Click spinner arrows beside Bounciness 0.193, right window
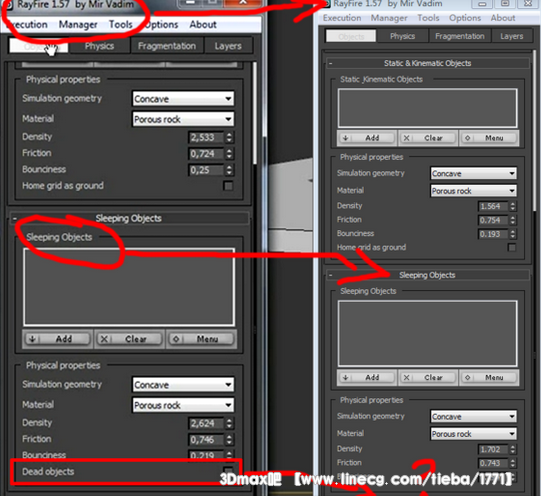Screen dimensions: 541x496 (x=513, y=234)
